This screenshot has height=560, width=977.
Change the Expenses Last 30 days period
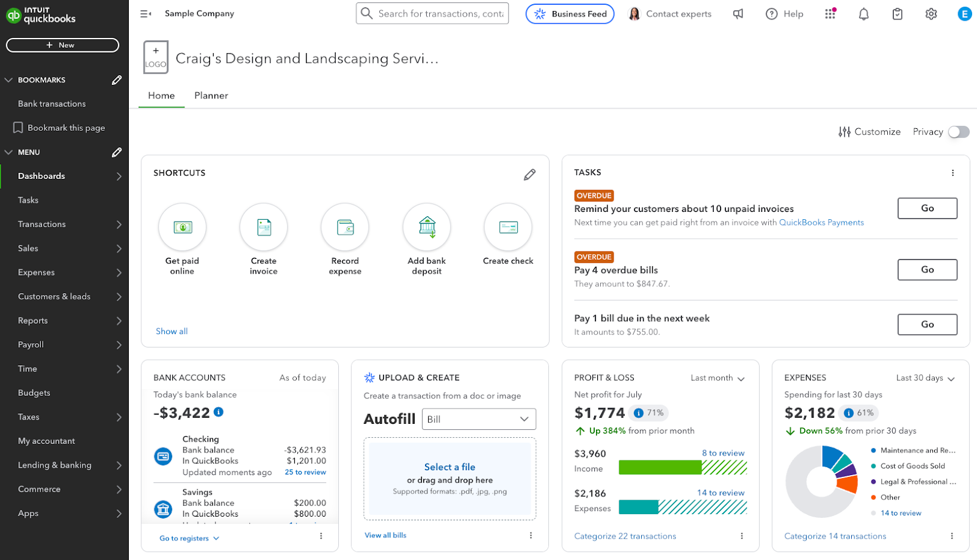925,378
